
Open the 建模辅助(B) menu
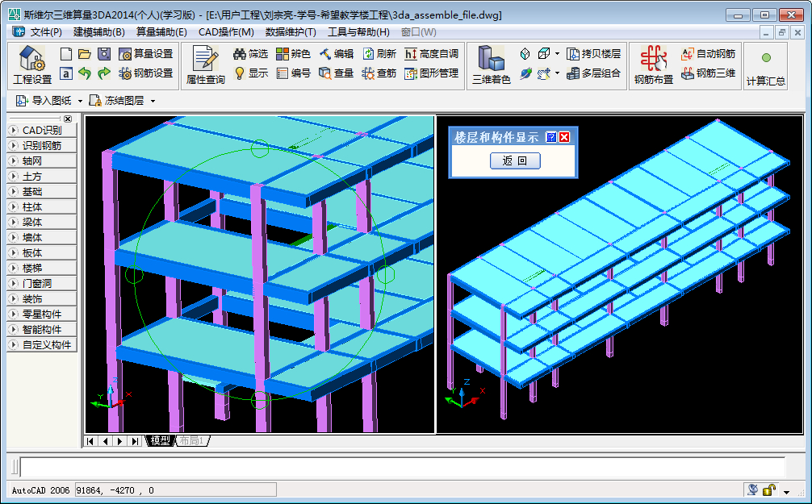click(x=99, y=32)
